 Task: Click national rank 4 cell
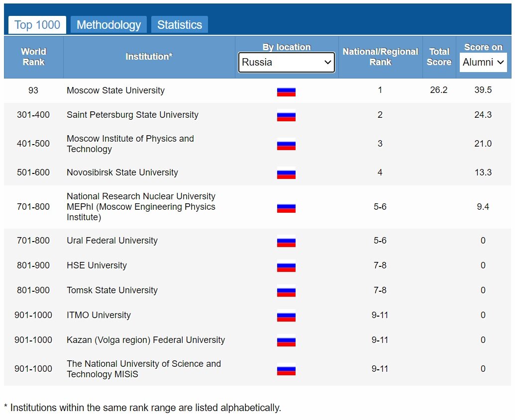(x=380, y=172)
